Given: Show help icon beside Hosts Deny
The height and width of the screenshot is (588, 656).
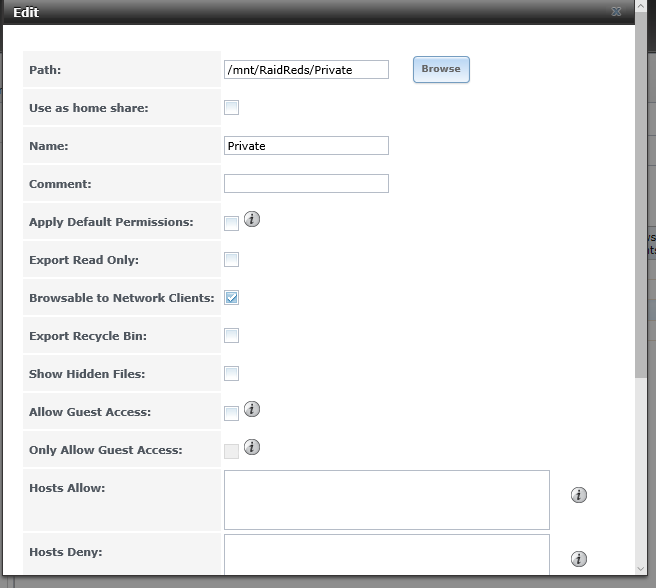Looking at the screenshot, I should [x=579, y=559].
